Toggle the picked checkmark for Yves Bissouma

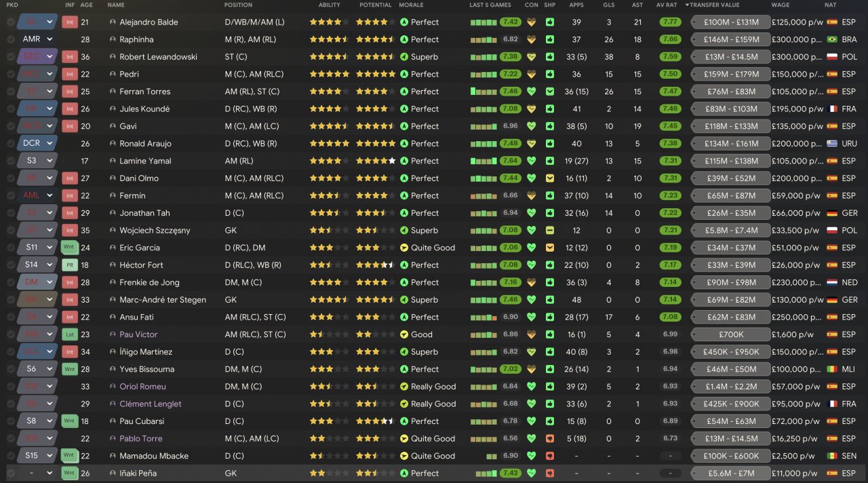pyautogui.click(x=10, y=369)
